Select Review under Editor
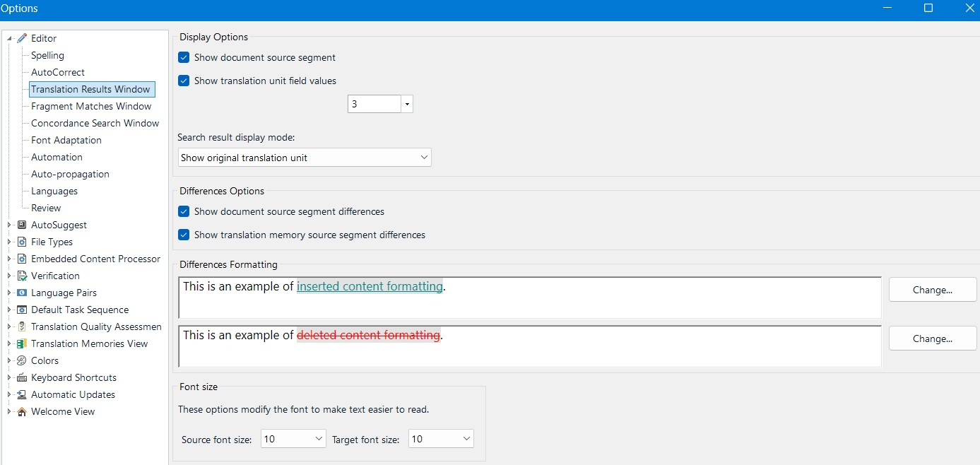 tap(46, 208)
